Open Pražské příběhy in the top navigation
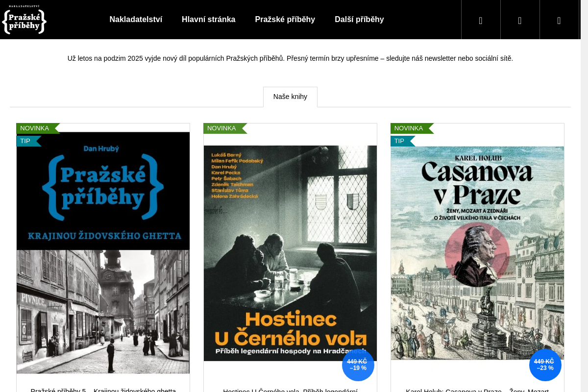588x392 pixels. pyautogui.click(x=285, y=20)
